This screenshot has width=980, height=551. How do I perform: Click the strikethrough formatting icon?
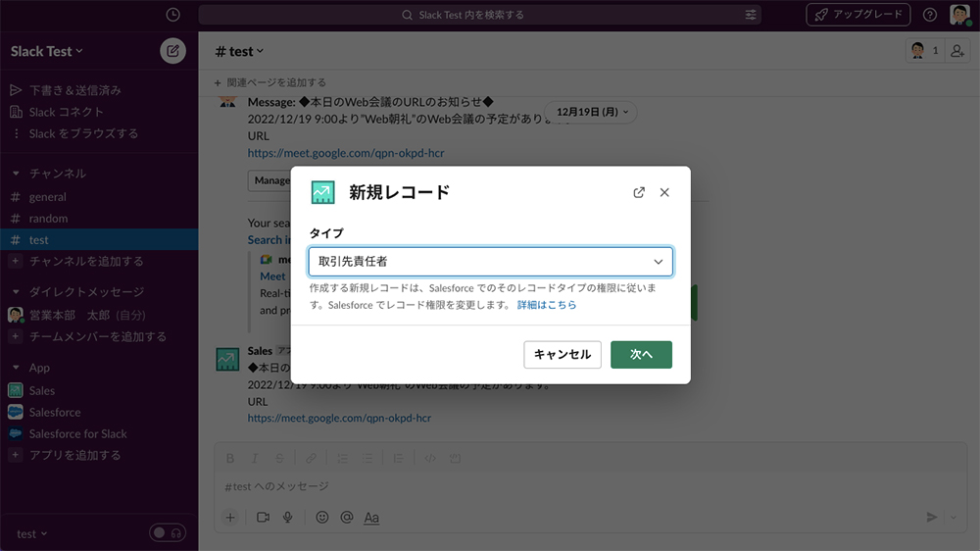point(279,459)
